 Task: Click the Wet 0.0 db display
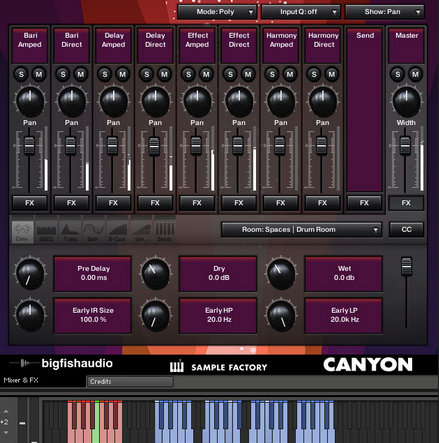tap(343, 274)
